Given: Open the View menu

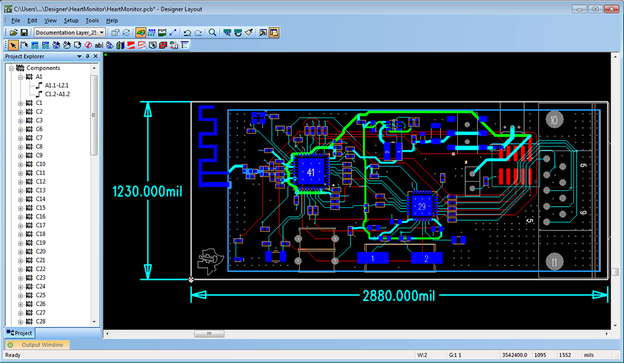Looking at the screenshot, I should point(50,21).
